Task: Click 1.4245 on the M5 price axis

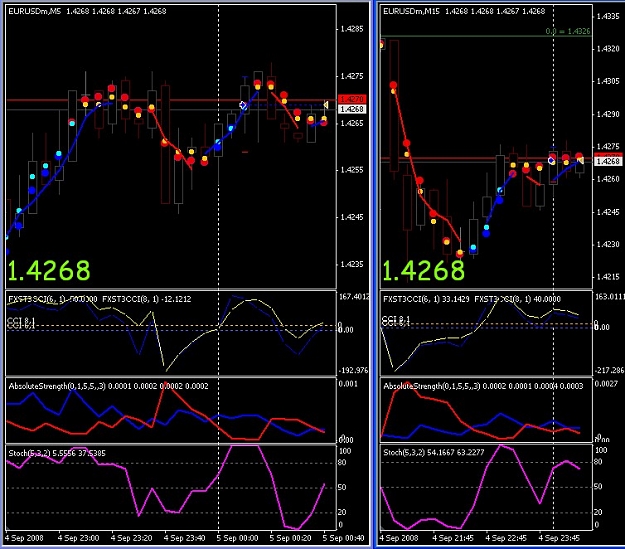Action: (352, 217)
